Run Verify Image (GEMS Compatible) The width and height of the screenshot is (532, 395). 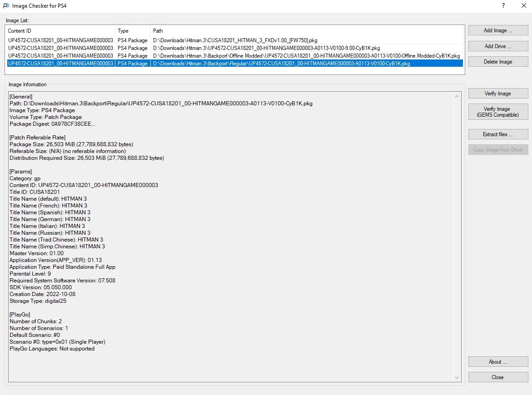coord(498,112)
